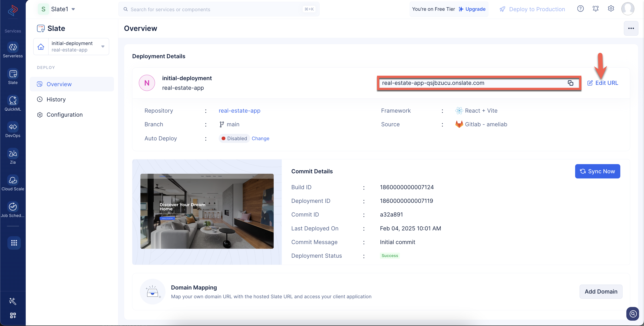Open the site preview thumbnail

[x=207, y=211]
